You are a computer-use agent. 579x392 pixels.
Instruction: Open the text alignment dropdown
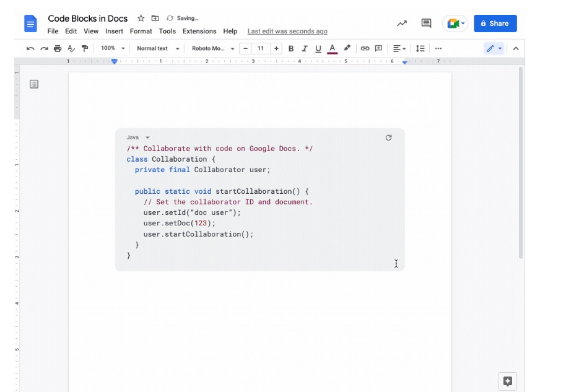[399, 48]
